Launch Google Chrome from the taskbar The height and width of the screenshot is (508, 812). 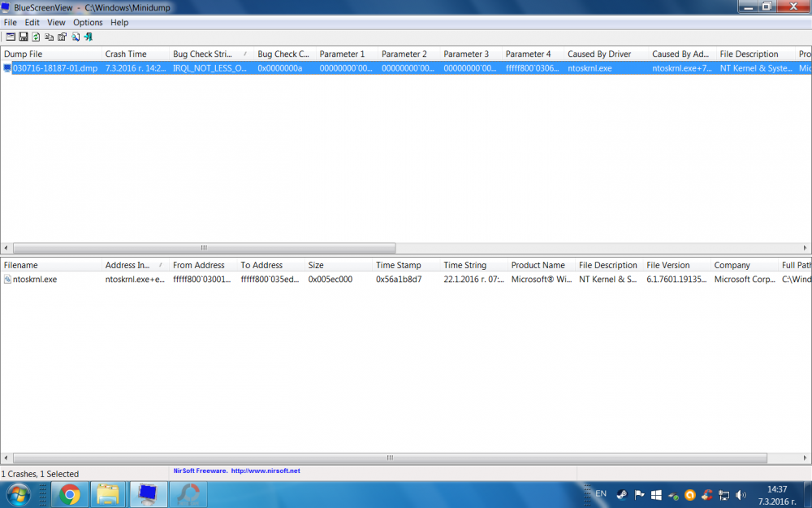[x=69, y=494]
